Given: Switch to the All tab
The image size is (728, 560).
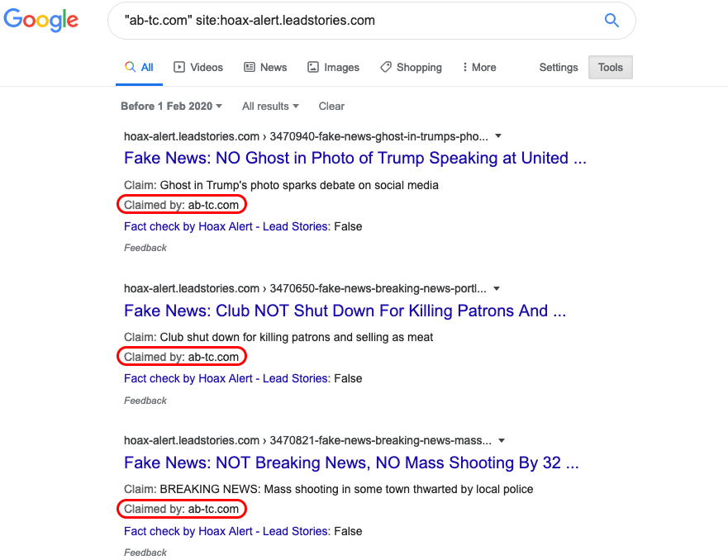Looking at the screenshot, I should (x=146, y=67).
